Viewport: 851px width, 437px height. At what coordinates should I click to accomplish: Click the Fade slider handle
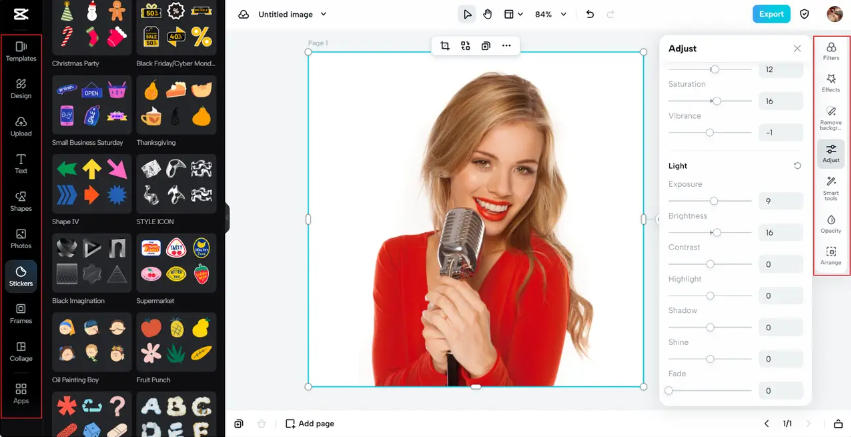point(669,390)
